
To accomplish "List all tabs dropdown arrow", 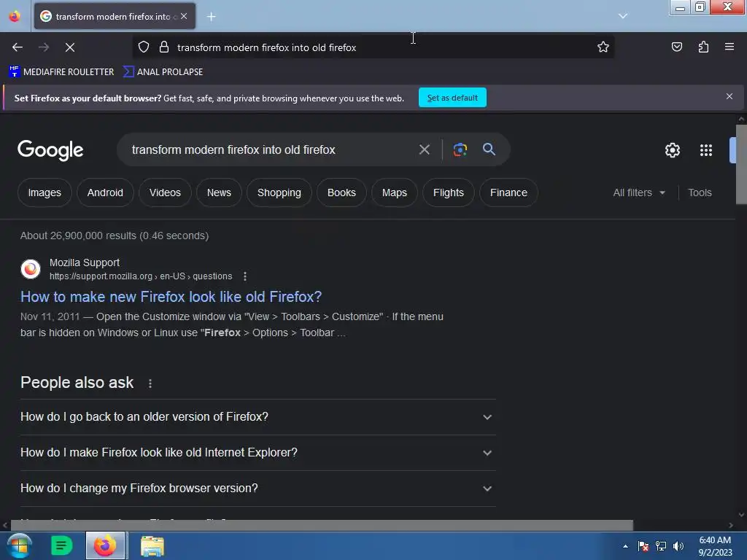I will click(623, 16).
